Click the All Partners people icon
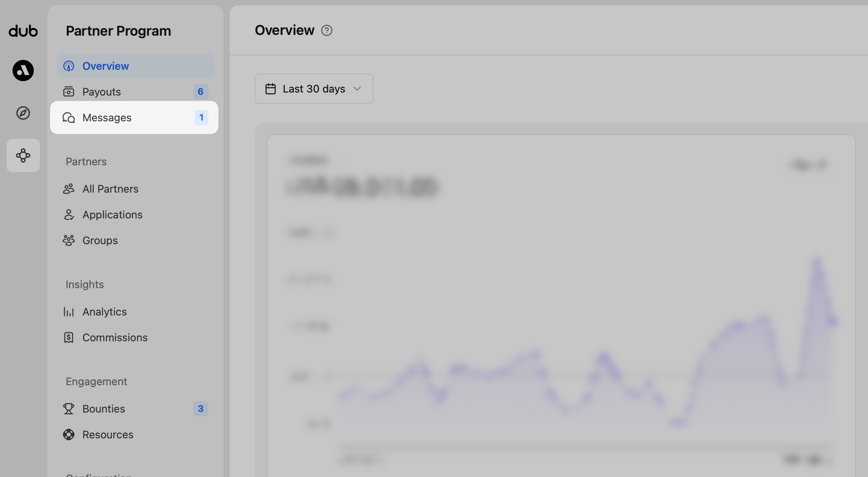Image resolution: width=868 pixels, height=477 pixels. click(x=69, y=189)
